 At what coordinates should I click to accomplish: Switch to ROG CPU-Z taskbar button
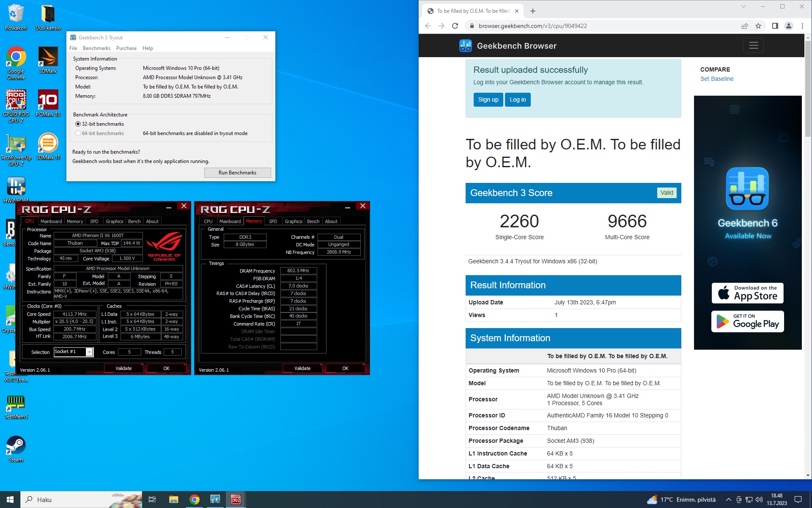click(x=236, y=500)
